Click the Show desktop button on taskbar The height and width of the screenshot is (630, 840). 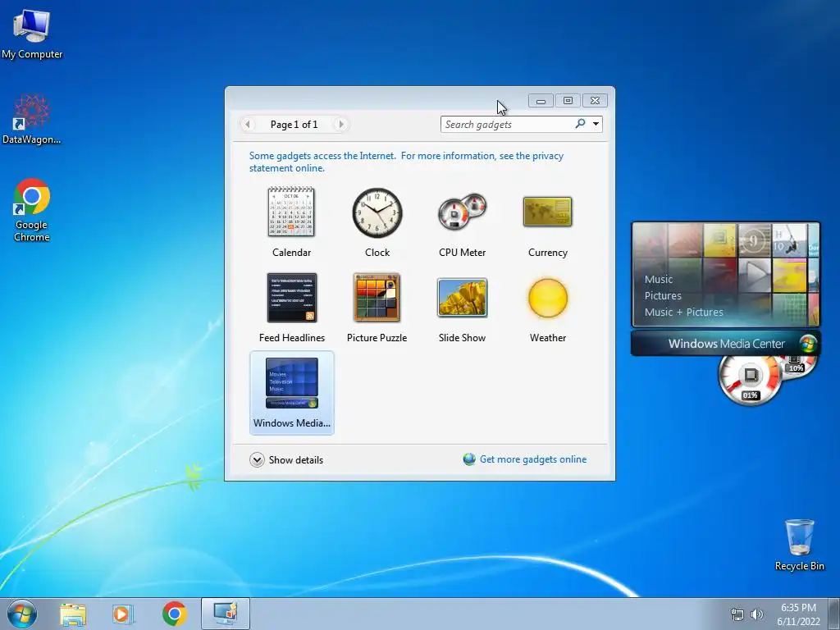click(x=834, y=614)
